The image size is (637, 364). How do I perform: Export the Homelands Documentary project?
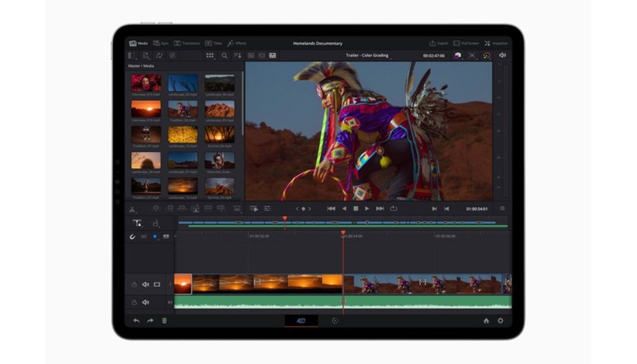pyautogui.click(x=438, y=43)
